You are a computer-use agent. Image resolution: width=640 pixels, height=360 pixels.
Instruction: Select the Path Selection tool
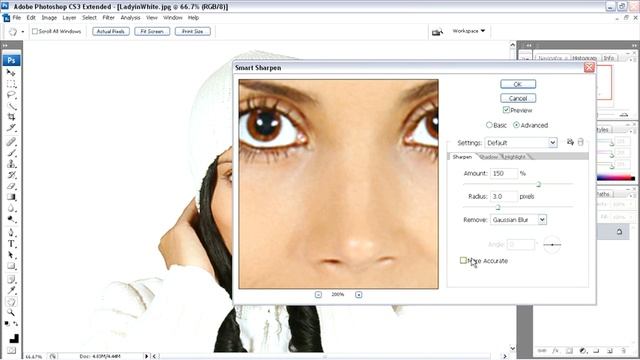(x=11, y=255)
